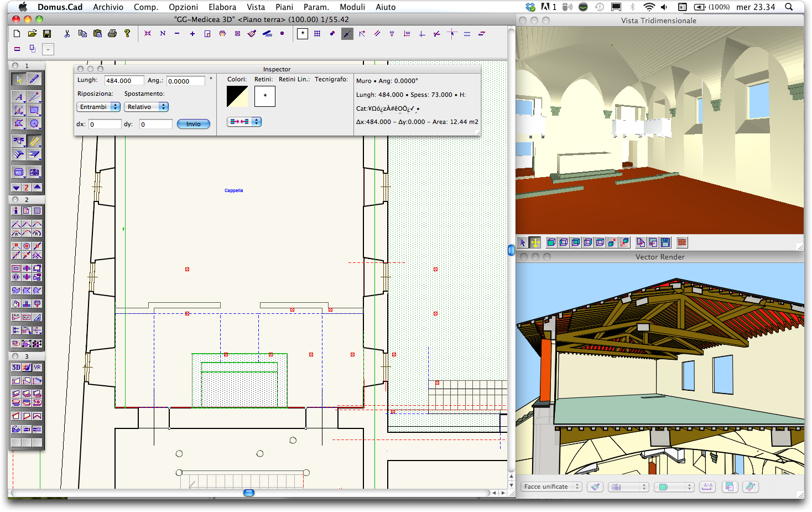
Task: Click the VR icon in palette 3
Action: click(x=37, y=368)
